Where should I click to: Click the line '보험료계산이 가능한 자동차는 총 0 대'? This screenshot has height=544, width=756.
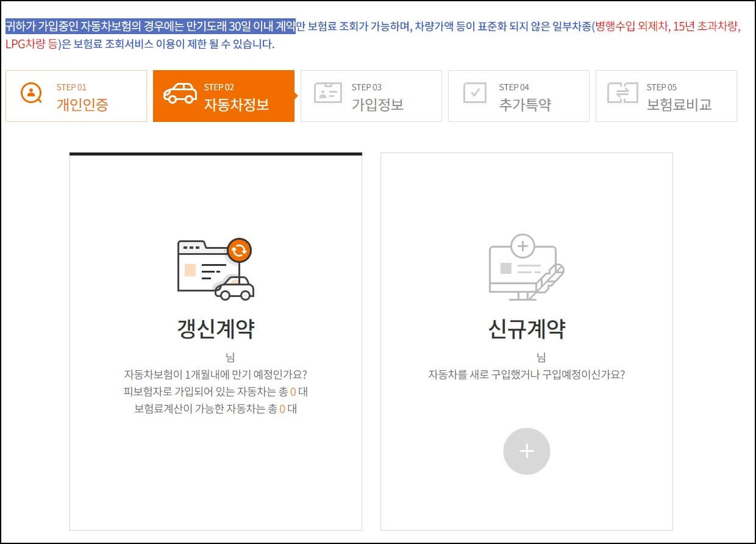(x=215, y=409)
